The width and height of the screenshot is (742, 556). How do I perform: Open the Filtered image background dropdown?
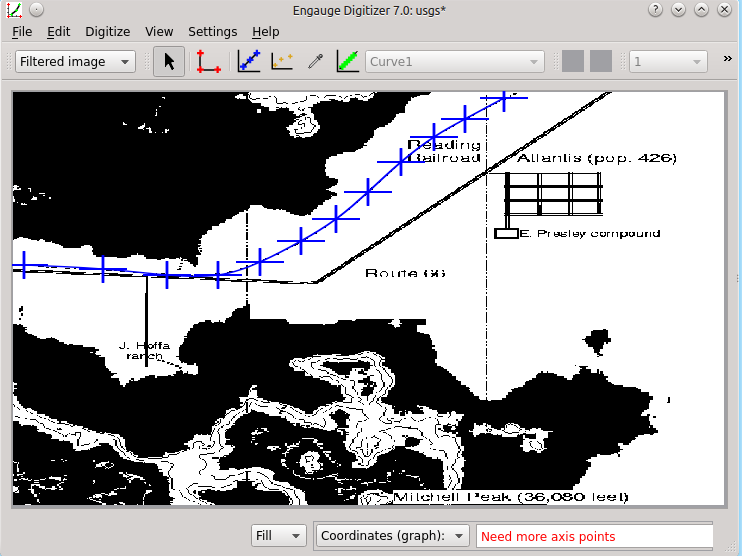pyautogui.click(x=76, y=61)
